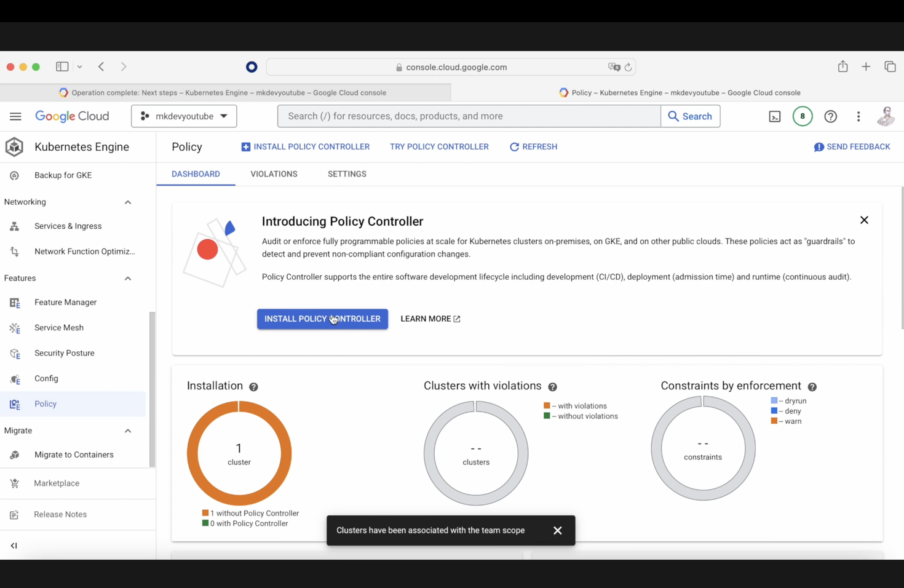Screen dimensions: 904x588
Task: Click the Safari share icon
Action: [x=843, y=66]
